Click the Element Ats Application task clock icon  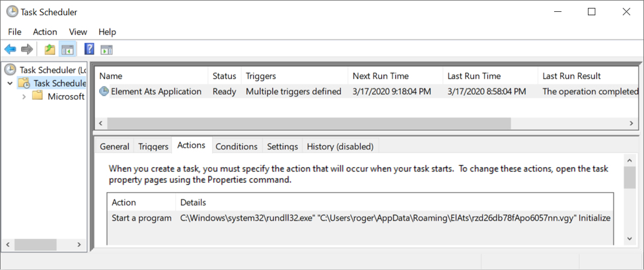pos(104,92)
